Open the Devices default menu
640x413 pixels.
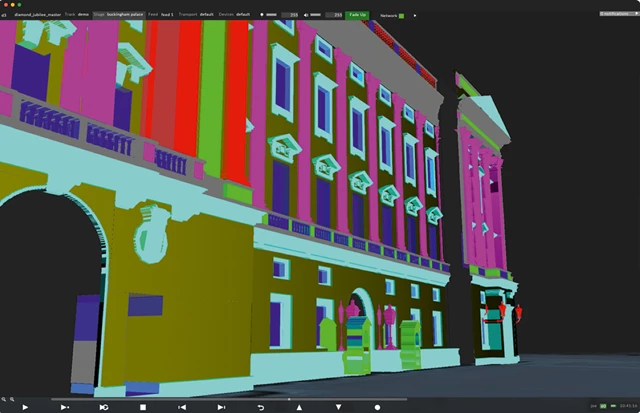(234, 15)
